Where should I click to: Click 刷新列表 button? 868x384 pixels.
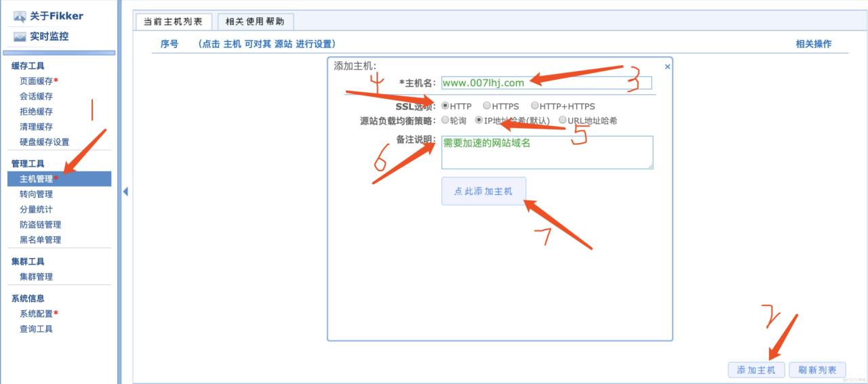coord(817,370)
